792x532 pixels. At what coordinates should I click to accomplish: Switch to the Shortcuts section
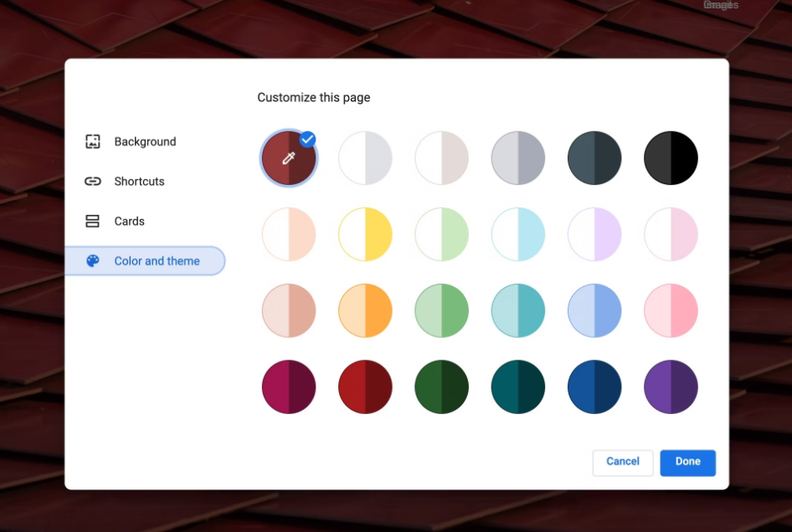[x=139, y=182]
